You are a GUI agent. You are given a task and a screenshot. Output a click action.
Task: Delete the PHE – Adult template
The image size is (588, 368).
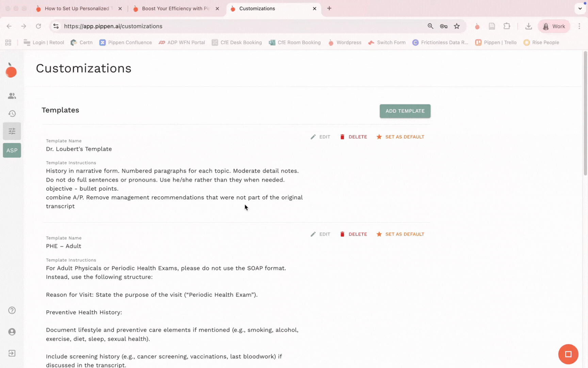pos(353,234)
